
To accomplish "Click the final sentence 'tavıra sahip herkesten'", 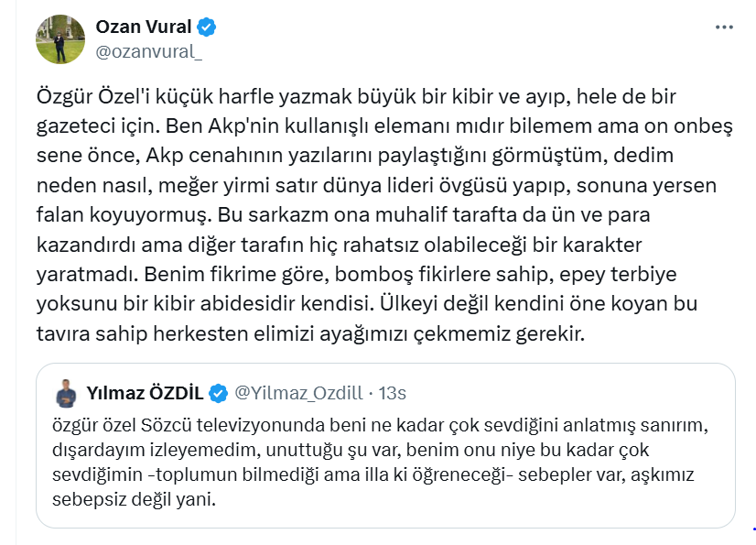I will pos(310,333).
